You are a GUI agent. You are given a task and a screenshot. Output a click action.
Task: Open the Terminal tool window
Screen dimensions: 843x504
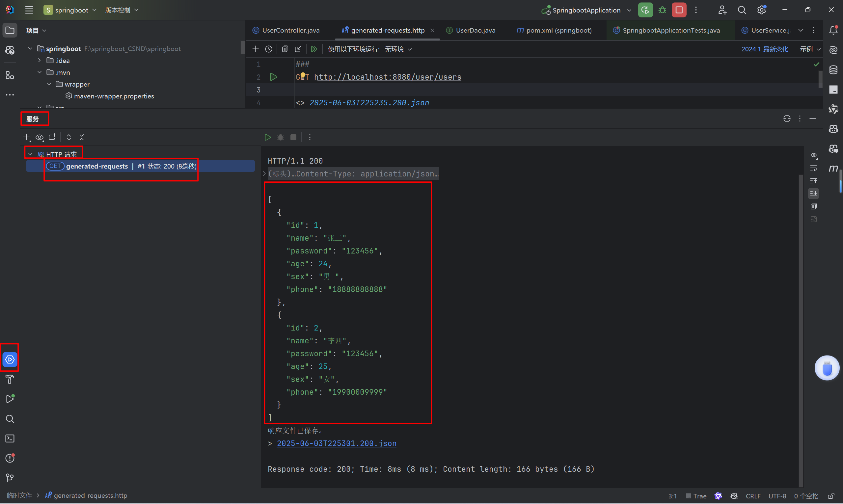coord(10,438)
